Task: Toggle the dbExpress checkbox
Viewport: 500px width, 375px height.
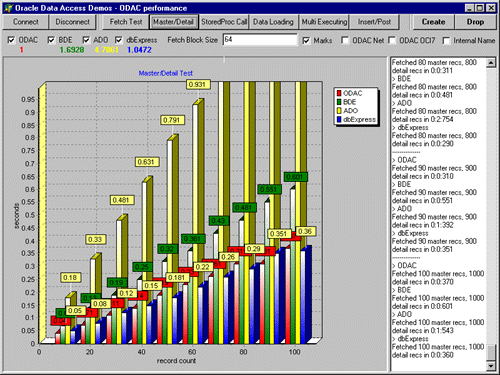Action: 119,40
